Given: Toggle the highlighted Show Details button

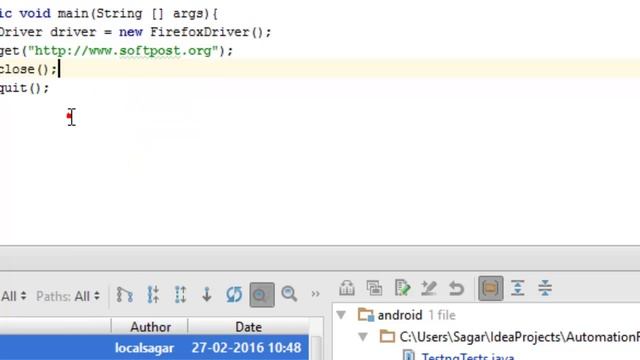Looking at the screenshot, I should (x=262, y=294).
